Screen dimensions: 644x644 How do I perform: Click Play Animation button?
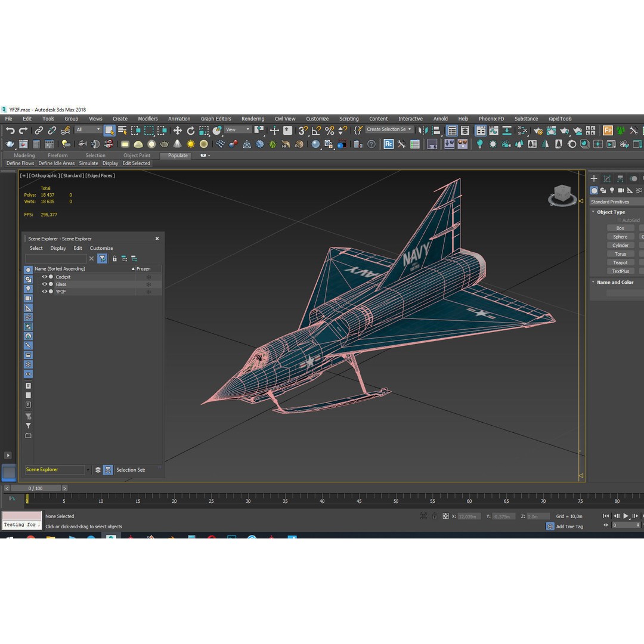tap(626, 516)
